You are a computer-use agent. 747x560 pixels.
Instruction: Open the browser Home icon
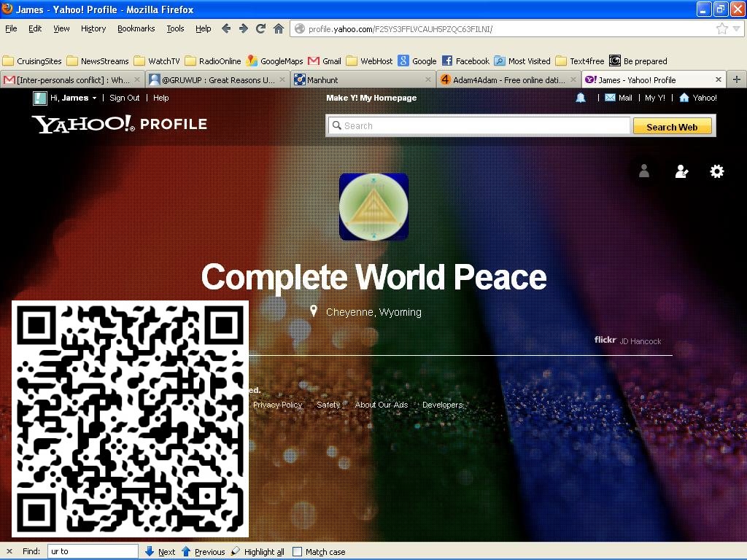click(279, 28)
